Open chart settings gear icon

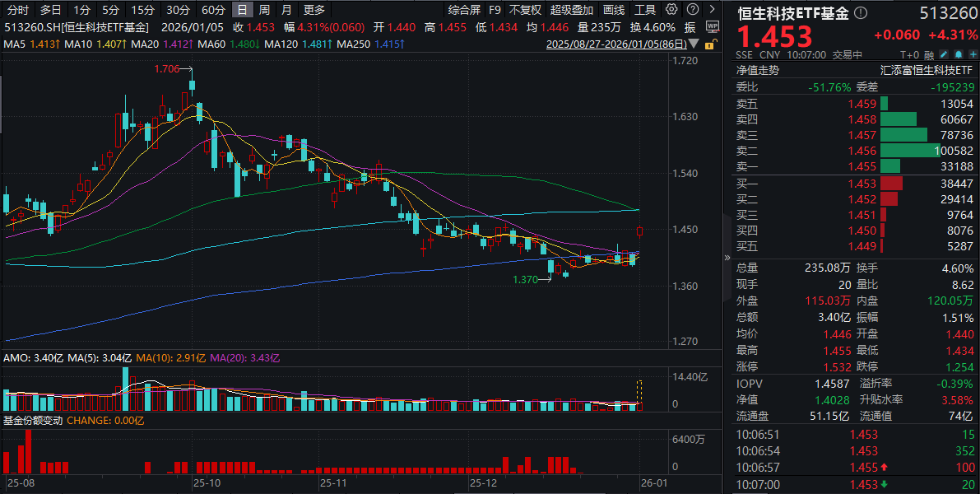(x=672, y=10)
